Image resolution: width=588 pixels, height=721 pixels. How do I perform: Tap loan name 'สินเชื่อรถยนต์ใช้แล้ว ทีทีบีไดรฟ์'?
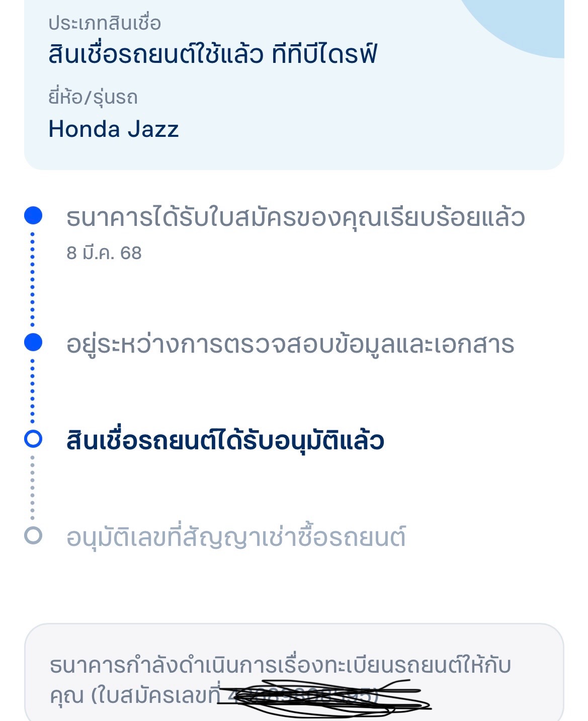[x=212, y=54]
